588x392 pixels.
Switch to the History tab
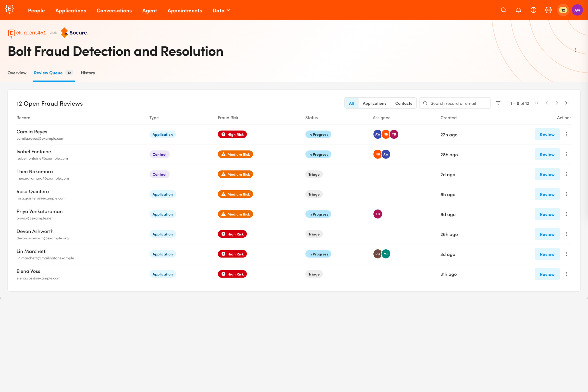88,73
